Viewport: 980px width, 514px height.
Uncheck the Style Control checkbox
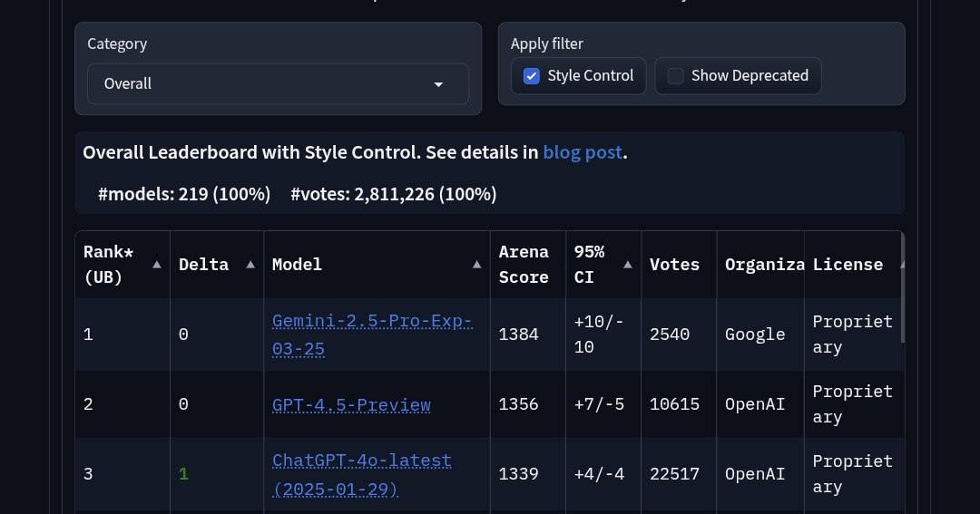(x=531, y=76)
